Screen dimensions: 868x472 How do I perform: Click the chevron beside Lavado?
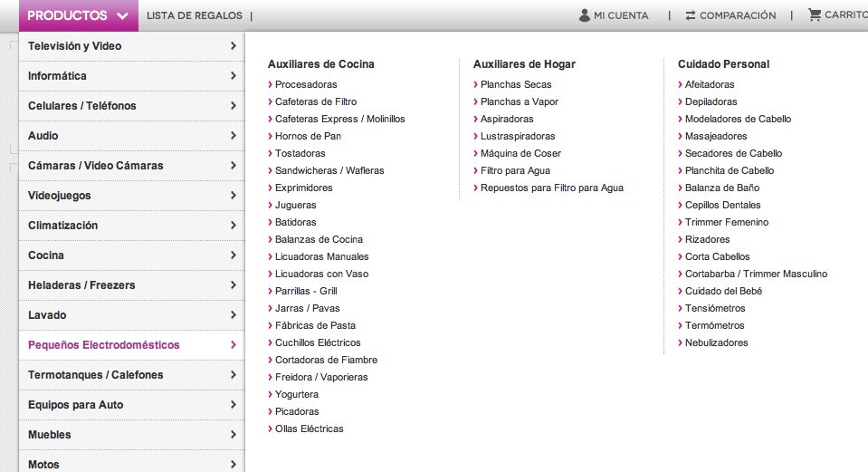[233, 315]
